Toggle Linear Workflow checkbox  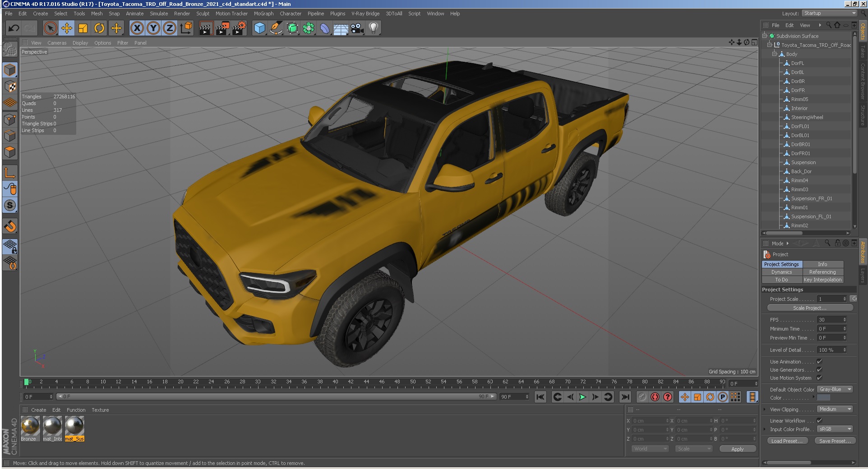tap(819, 421)
